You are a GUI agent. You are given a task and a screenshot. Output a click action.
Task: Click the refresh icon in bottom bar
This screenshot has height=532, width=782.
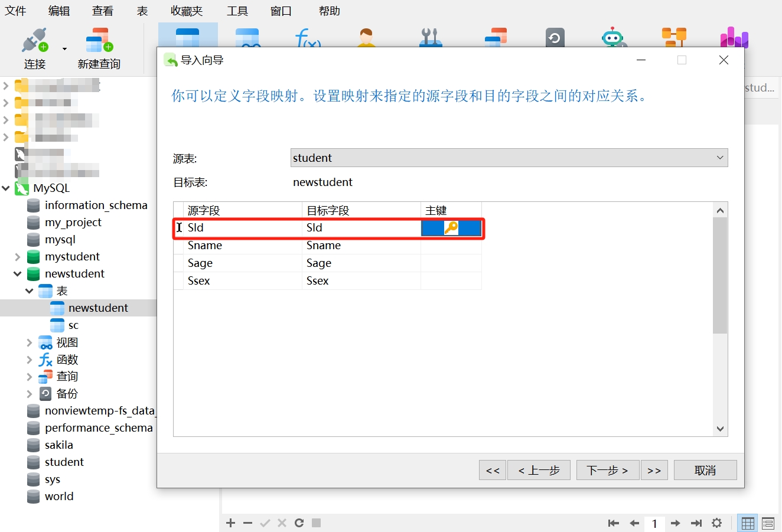coord(299,523)
